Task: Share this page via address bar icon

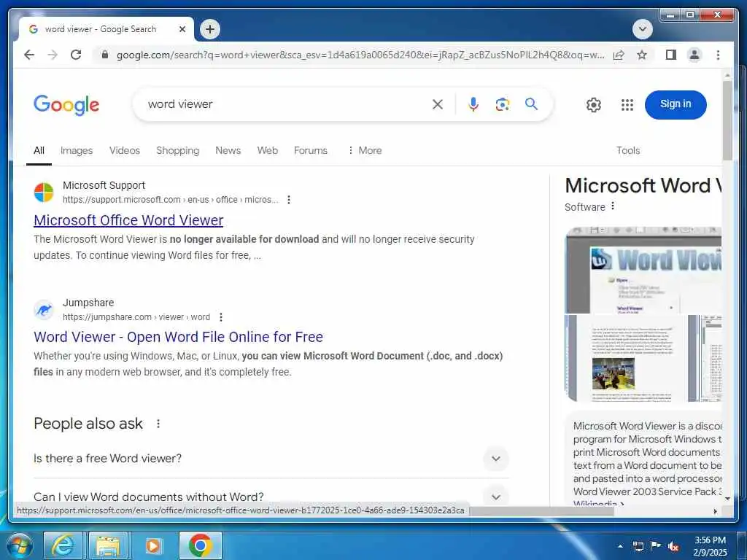Action: click(x=619, y=55)
